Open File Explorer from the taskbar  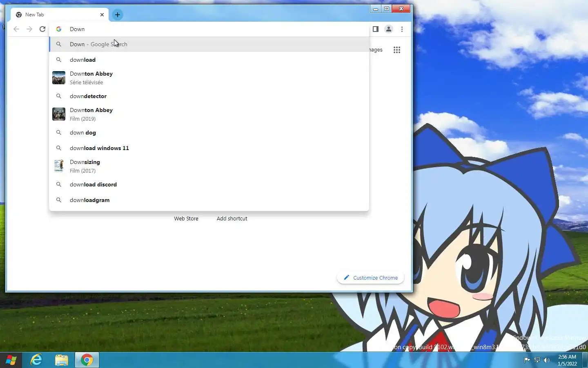[62, 360]
